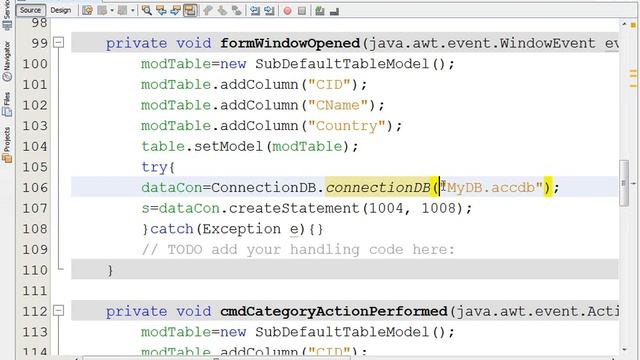Click the highlighted connectionDB method call
The height and width of the screenshot is (360, 640).
378,187
